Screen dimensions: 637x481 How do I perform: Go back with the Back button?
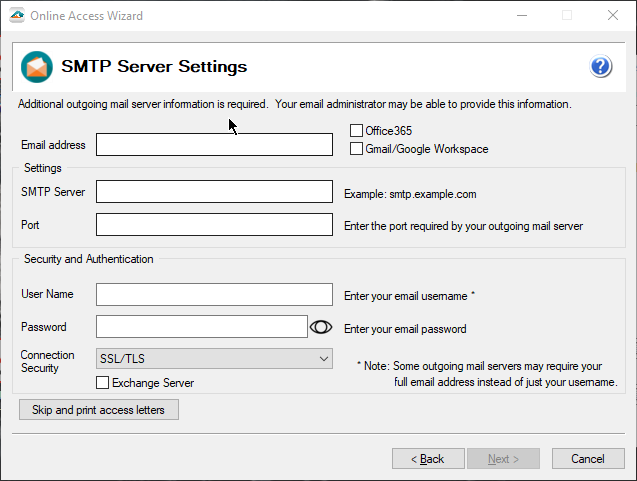click(x=428, y=459)
